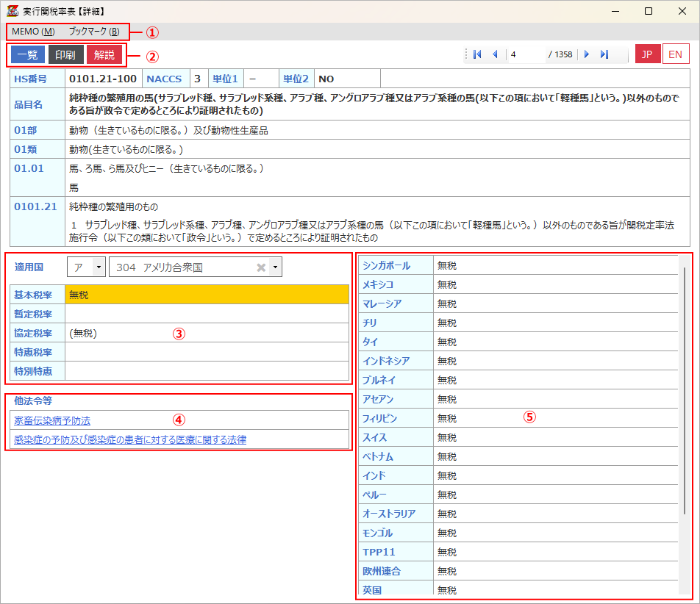
Task: Click the drag-handle dots beside the pager
Action: (465, 54)
